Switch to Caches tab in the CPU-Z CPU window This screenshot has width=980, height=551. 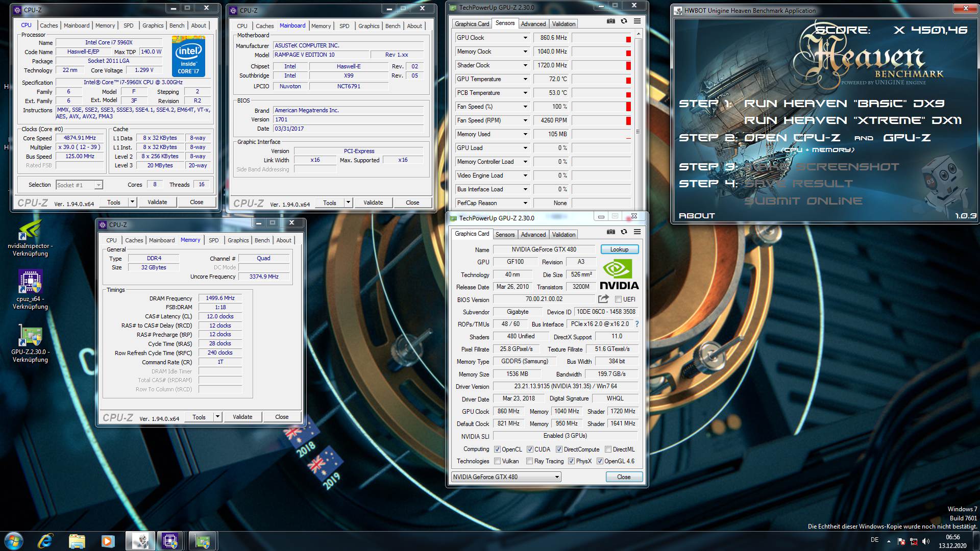(x=49, y=26)
